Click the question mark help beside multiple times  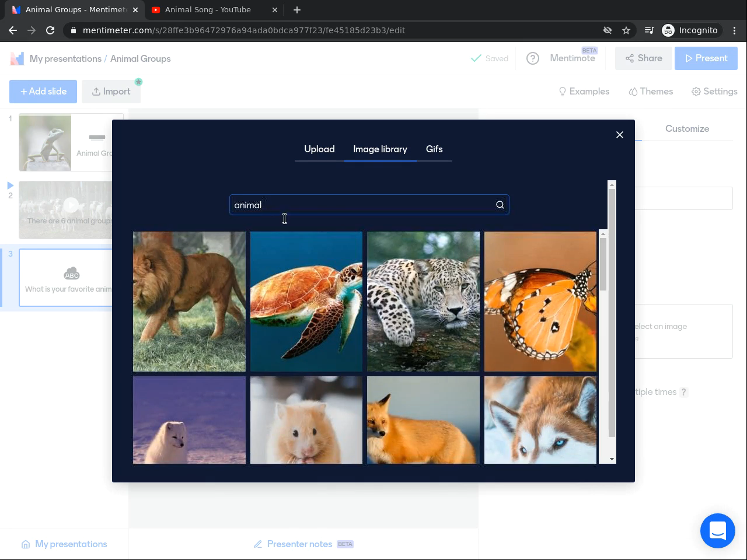click(x=684, y=392)
